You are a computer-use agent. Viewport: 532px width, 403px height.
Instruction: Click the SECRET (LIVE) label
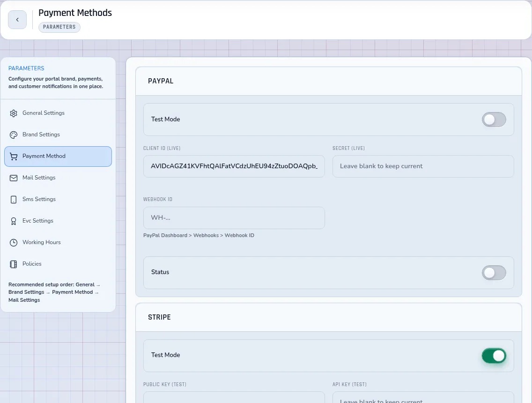[348, 149]
